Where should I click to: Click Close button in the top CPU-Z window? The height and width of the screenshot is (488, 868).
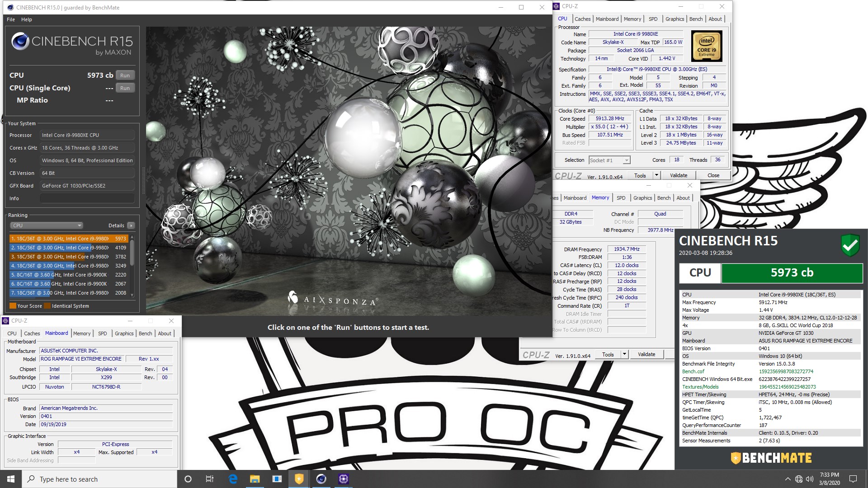tap(713, 175)
